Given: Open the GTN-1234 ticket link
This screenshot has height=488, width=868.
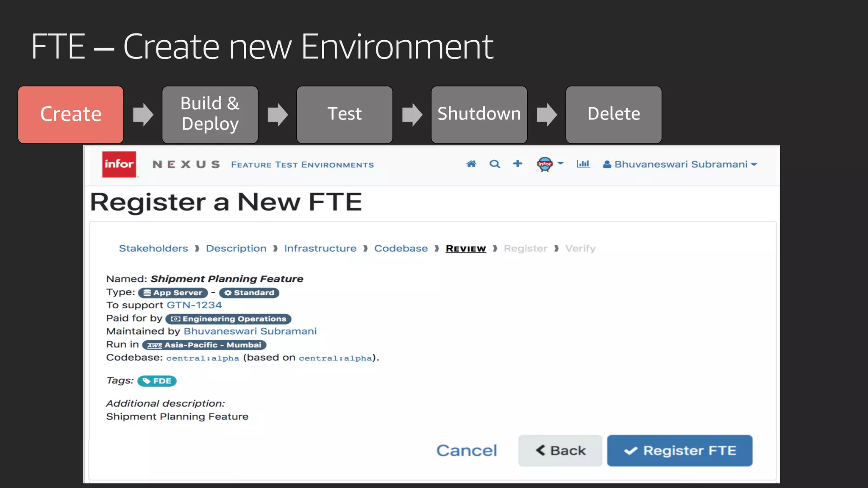Looking at the screenshot, I should point(194,305).
